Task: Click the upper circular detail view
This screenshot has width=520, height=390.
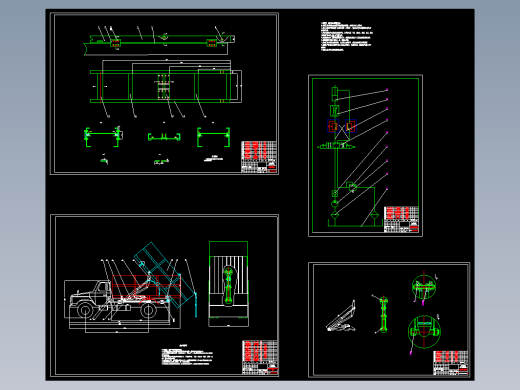Action: coord(424,286)
